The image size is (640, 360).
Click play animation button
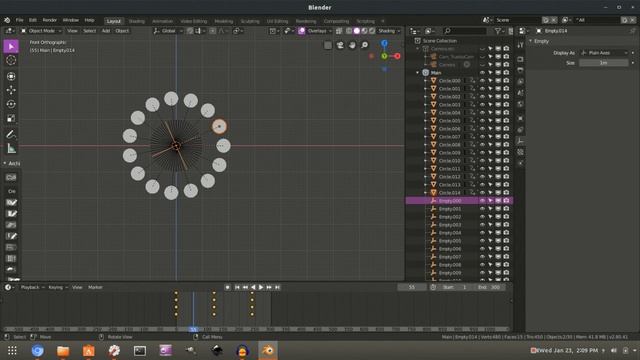tap(261, 287)
